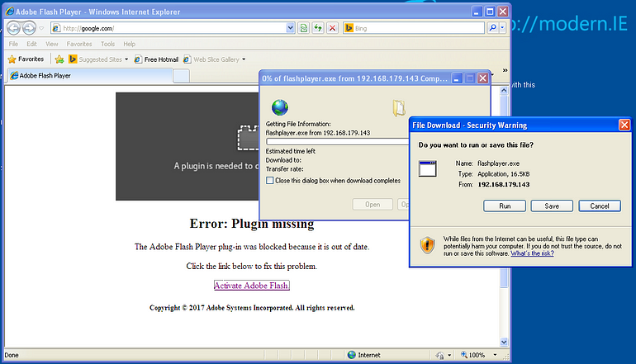636x364 pixels.
Task: Click the Internet Explorer logo in title bar
Action: pyautogui.click(x=10, y=12)
